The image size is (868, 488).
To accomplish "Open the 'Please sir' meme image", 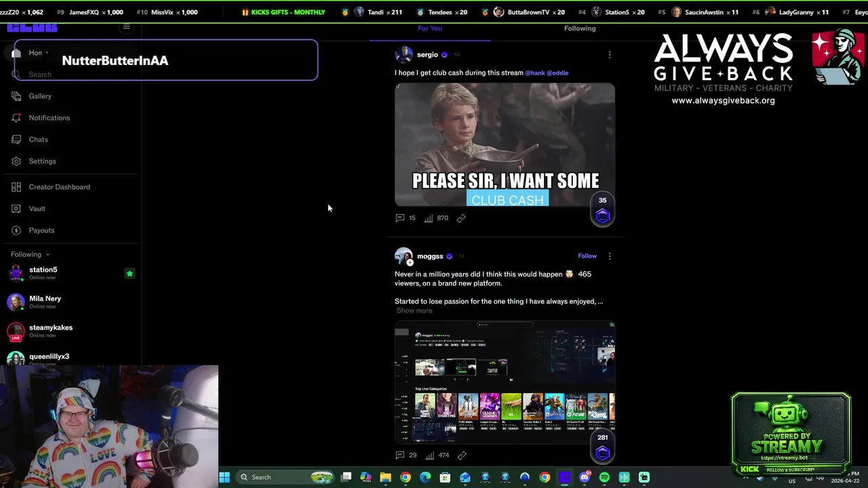I will 505,144.
